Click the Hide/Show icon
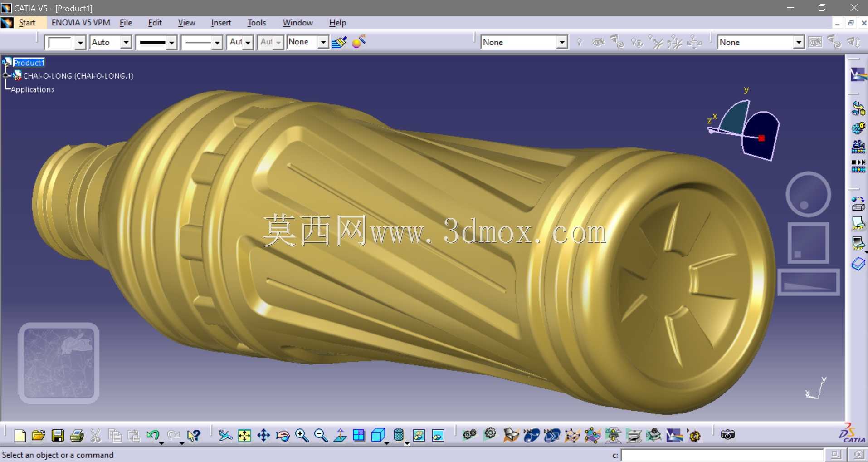 click(419, 436)
